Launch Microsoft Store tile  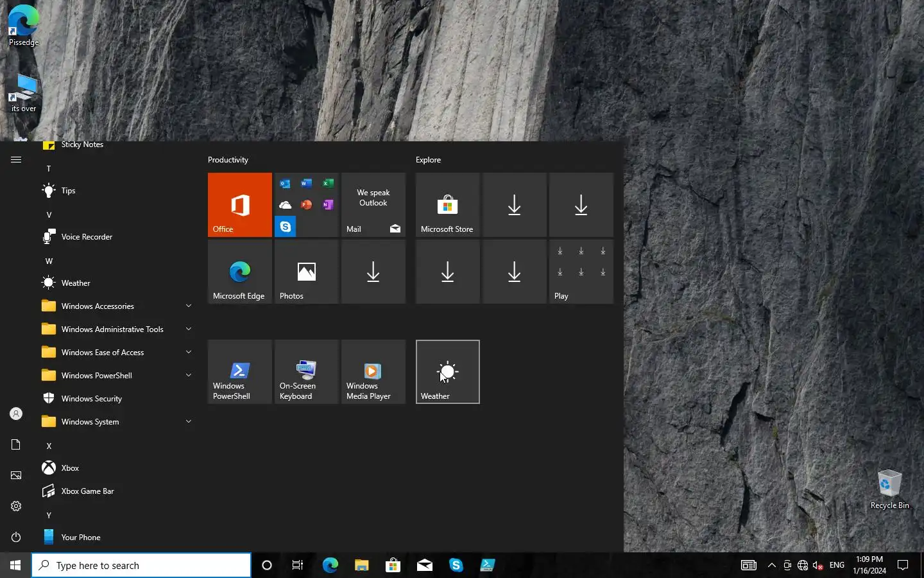pos(447,205)
